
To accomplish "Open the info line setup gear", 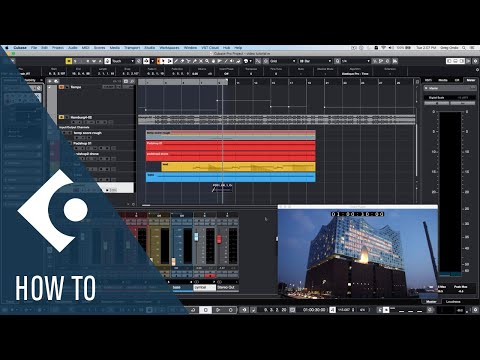I will [477, 70].
